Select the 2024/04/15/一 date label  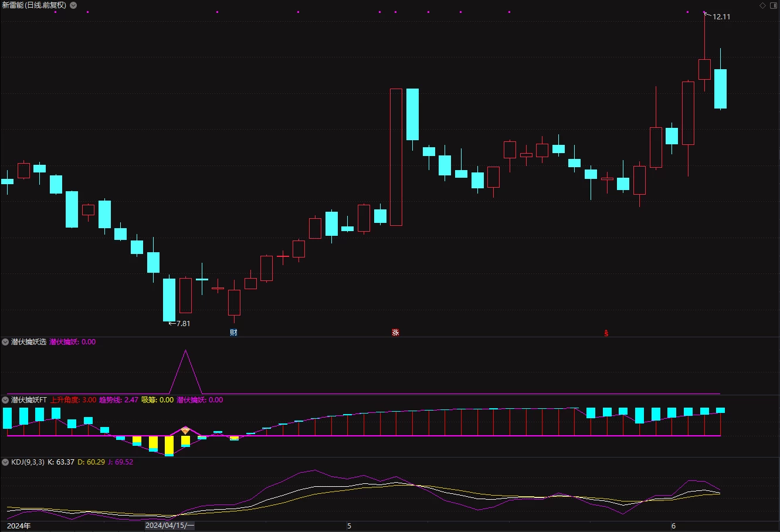coord(169,526)
